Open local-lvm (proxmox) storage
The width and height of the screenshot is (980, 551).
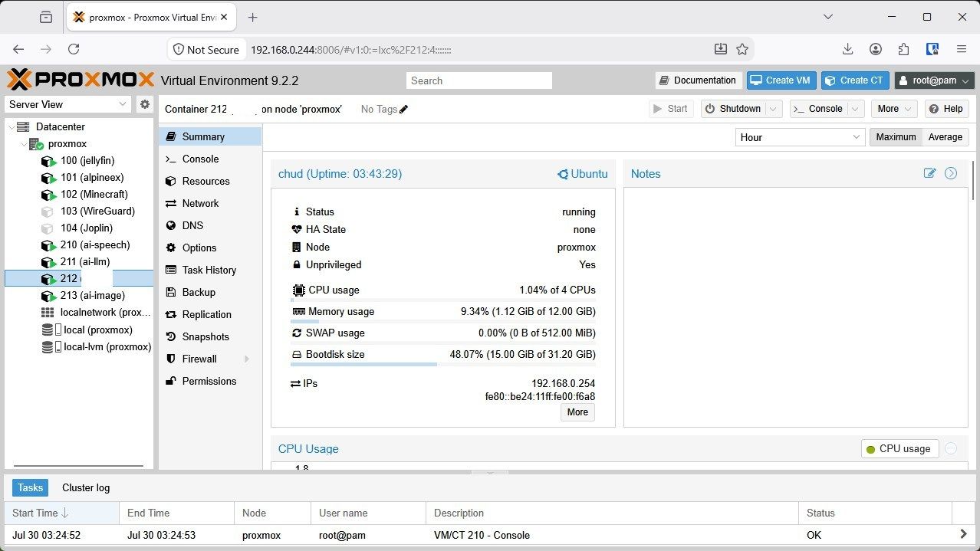[107, 346]
